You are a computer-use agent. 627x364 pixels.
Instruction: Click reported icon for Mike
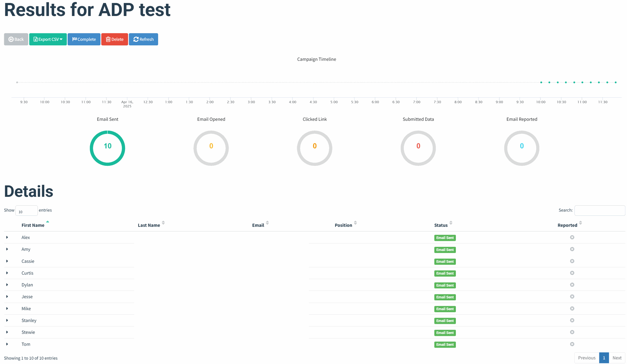pos(572,309)
